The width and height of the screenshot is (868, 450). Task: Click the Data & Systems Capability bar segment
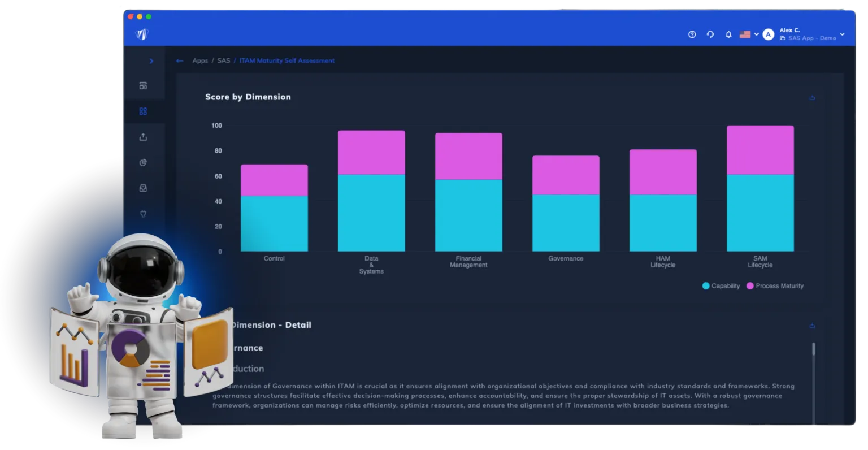coord(371,213)
